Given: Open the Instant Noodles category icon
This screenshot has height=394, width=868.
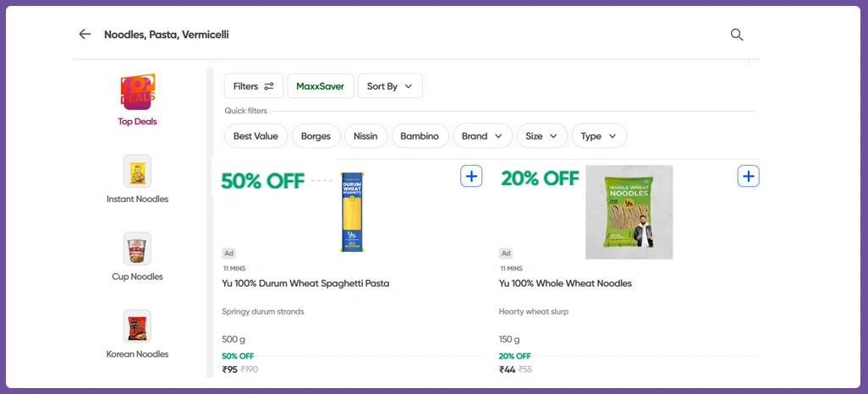Looking at the screenshot, I should pyautogui.click(x=137, y=171).
